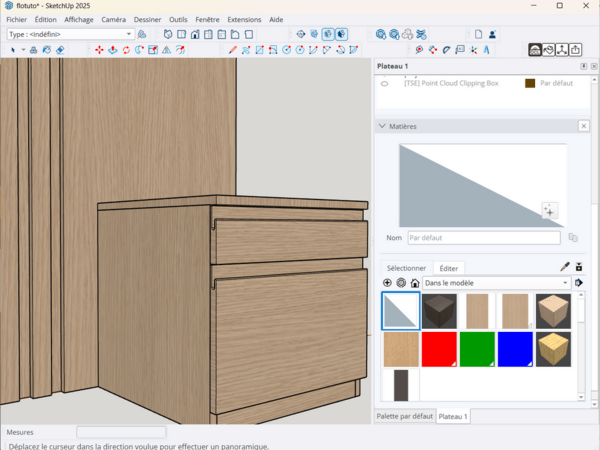Click the create material plus icon in preview
This screenshot has width=600, height=450.
pos(549,211)
